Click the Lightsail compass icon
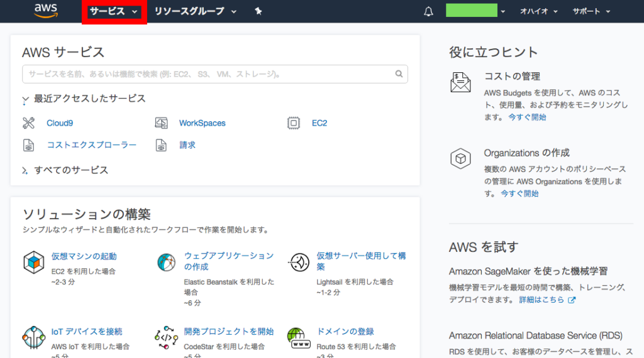Image resolution: width=644 pixels, height=358 pixels. tap(299, 263)
